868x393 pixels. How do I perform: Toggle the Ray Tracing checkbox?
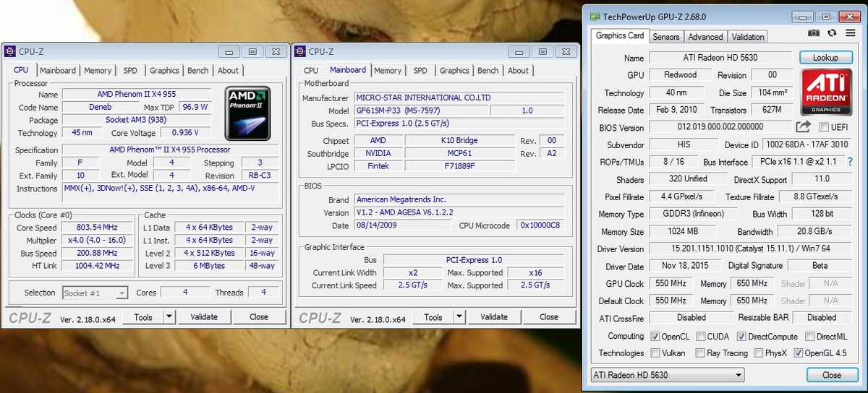[699, 353]
